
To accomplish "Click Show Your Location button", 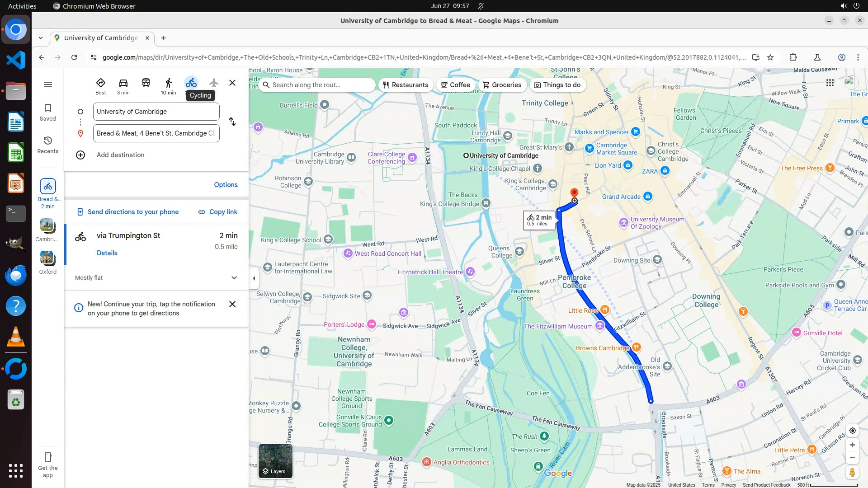I will tap(852, 431).
